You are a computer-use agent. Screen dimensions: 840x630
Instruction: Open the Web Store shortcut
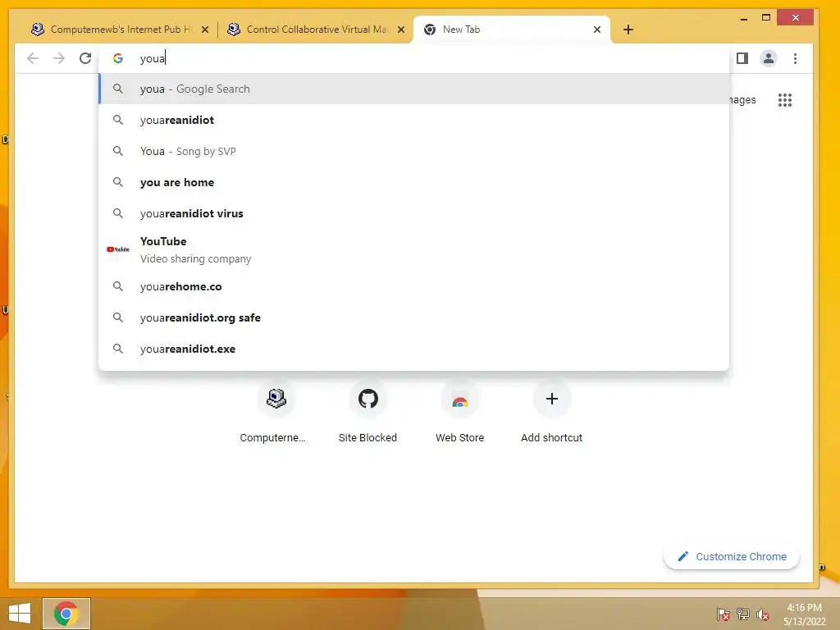point(459,412)
